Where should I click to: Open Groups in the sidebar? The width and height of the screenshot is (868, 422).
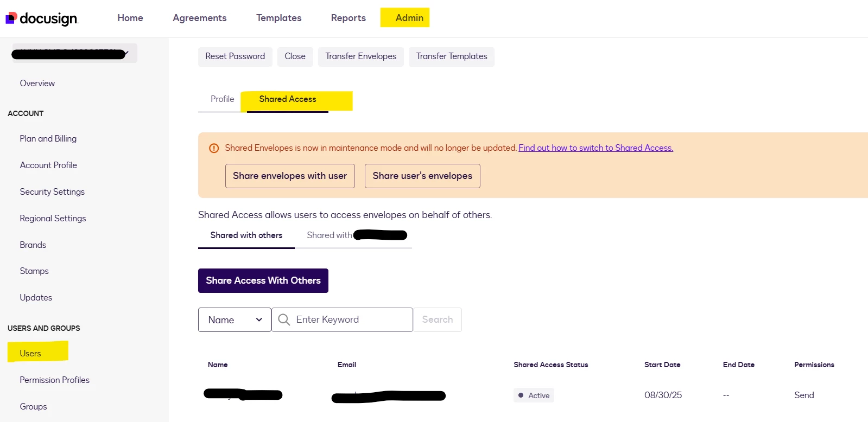point(33,407)
